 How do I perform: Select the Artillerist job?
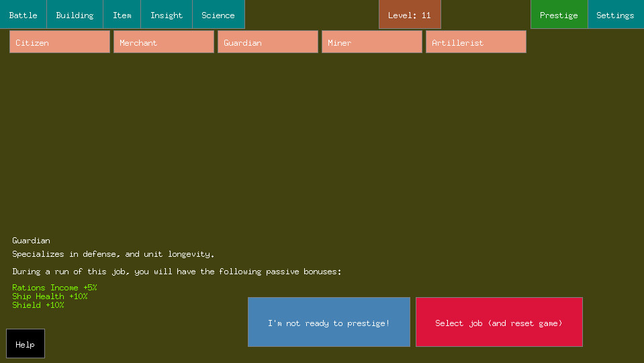click(x=476, y=42)
